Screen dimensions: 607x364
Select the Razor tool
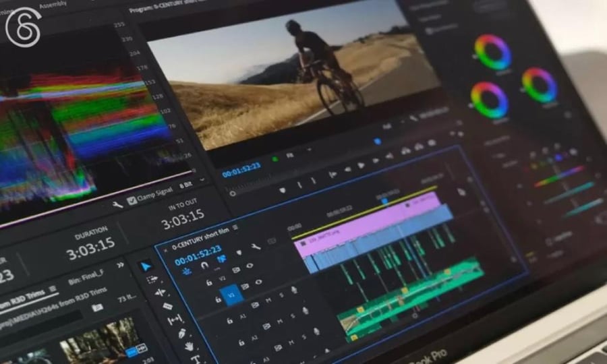click(x=168, y=306)
